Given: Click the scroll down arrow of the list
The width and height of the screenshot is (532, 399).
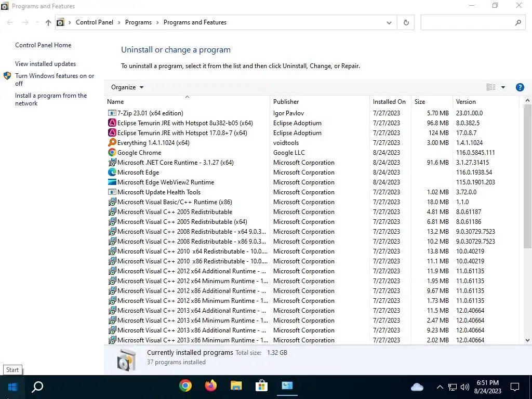Looking at the screenshot, I should 527,340.
